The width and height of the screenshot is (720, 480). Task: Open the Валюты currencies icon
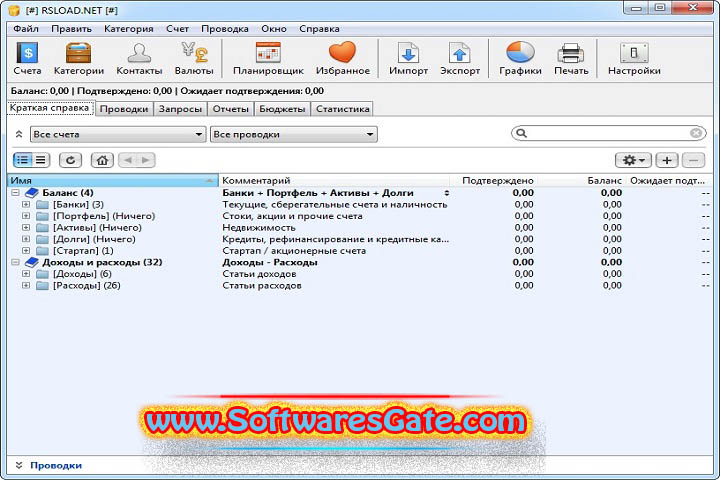pyautogui.click(x=194, y=58)
